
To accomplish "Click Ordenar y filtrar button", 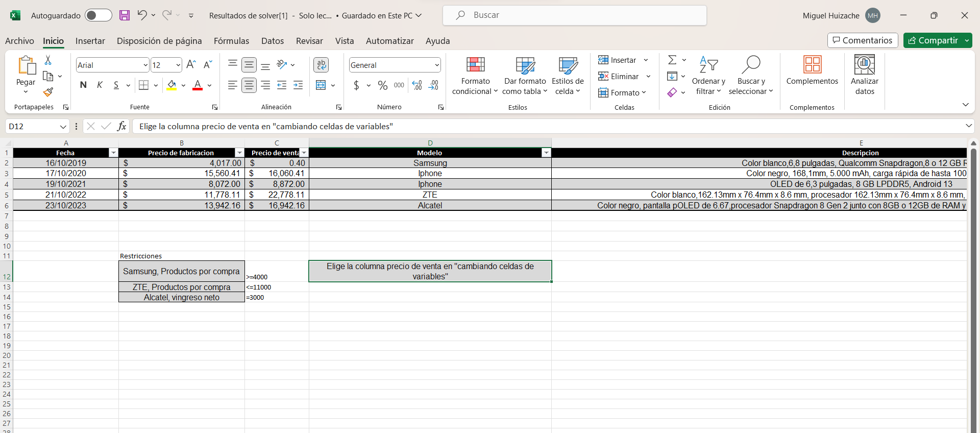I will [708, 76].
